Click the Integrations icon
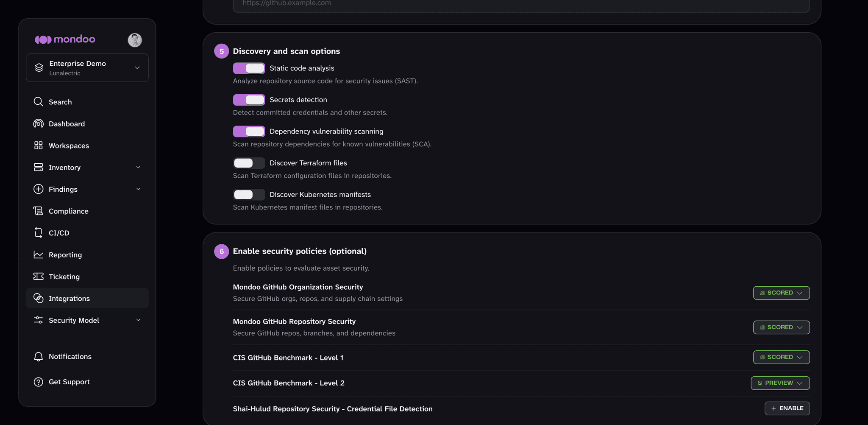This screenshot has height=425, width=868. point(39,298)
